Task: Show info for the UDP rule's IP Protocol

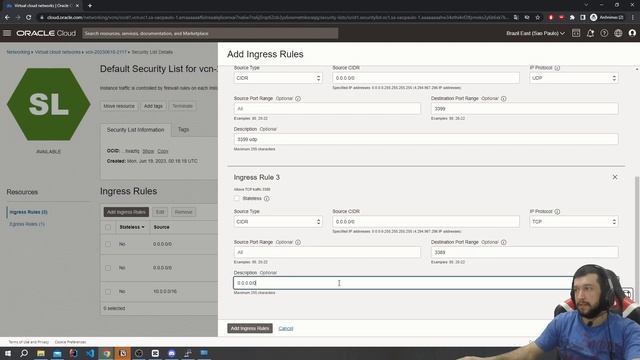Action: (557, 68)
